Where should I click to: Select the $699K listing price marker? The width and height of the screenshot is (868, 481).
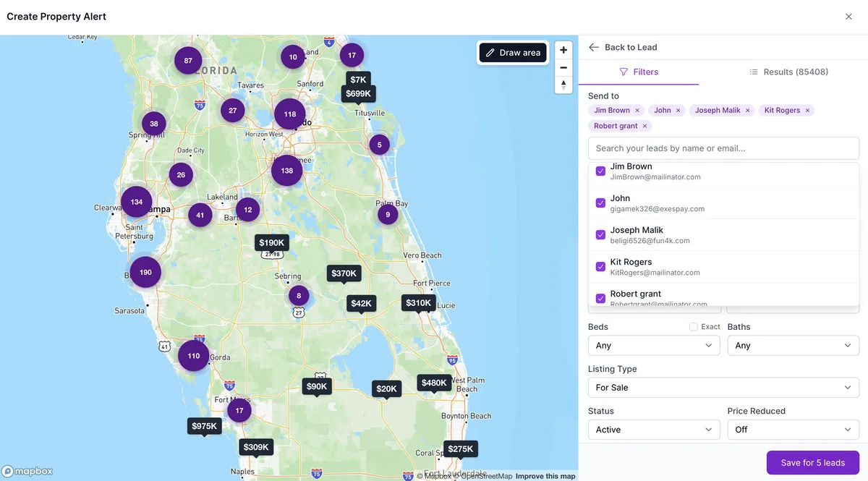click(359, 93)
